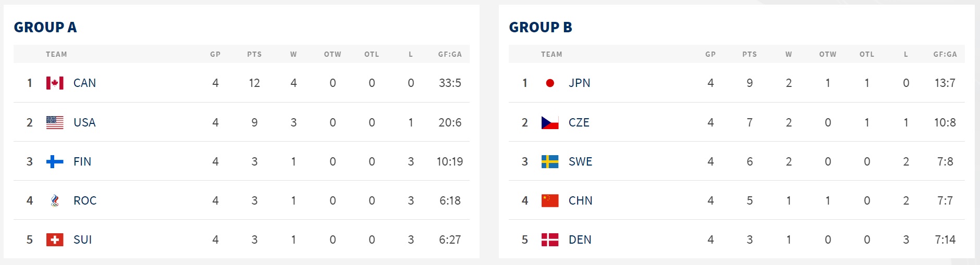Click the OTW column header in Group B

pos(827,54)
